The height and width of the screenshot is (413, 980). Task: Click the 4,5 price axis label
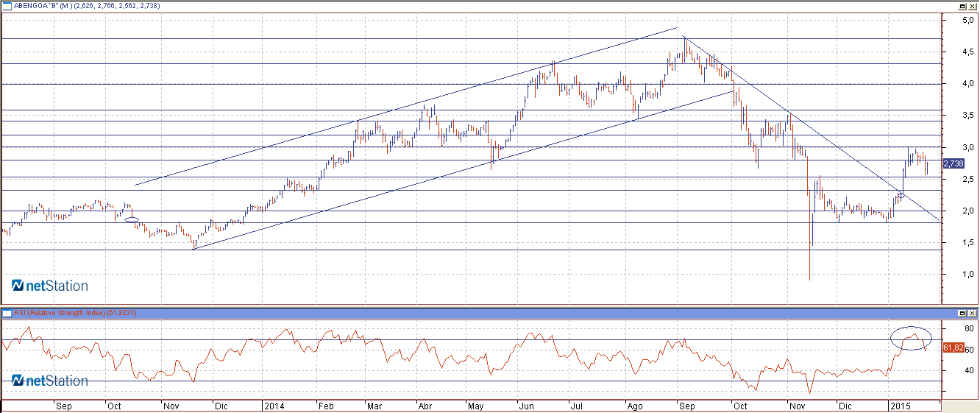968,52
